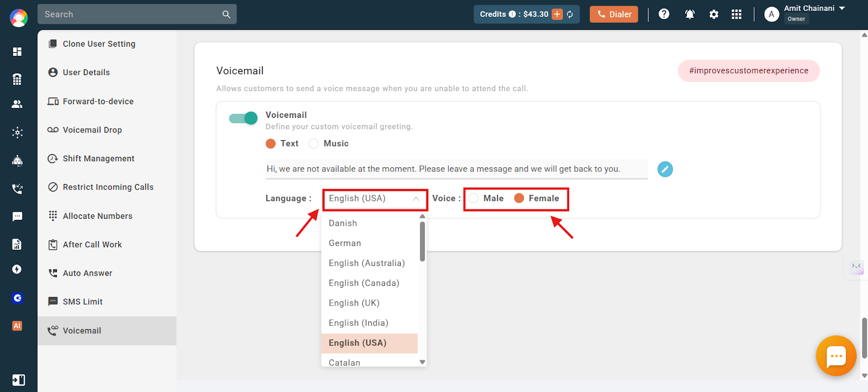
Task: Open the live chat bubble widget
Action: tap(836, 356)
